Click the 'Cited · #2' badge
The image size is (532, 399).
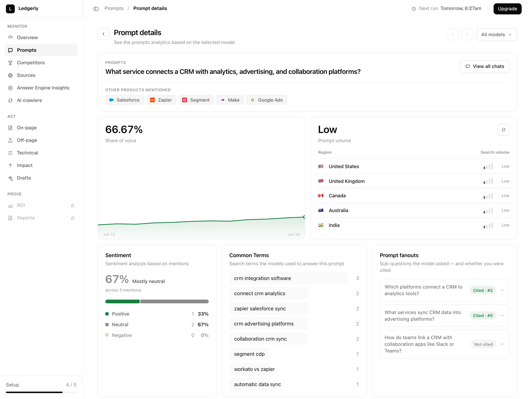(x=483, y=290)
